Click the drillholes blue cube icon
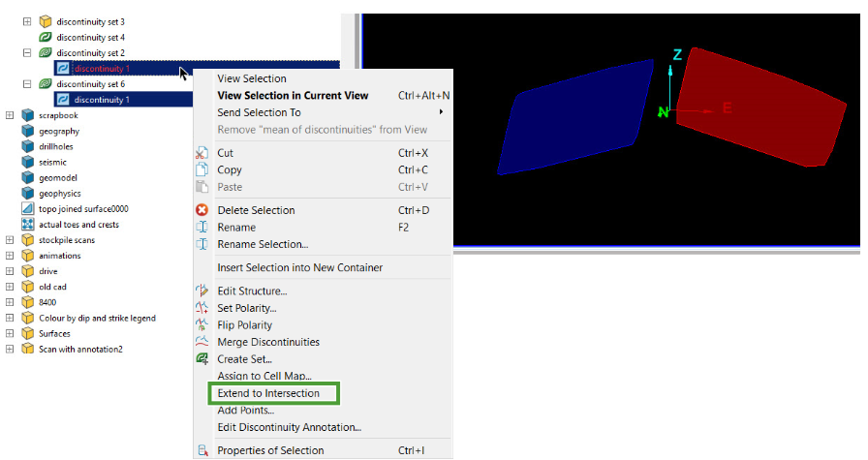Image resolution: width=868 pixels, height=460 pixels. pyautogui.click(x=28, y=146)
